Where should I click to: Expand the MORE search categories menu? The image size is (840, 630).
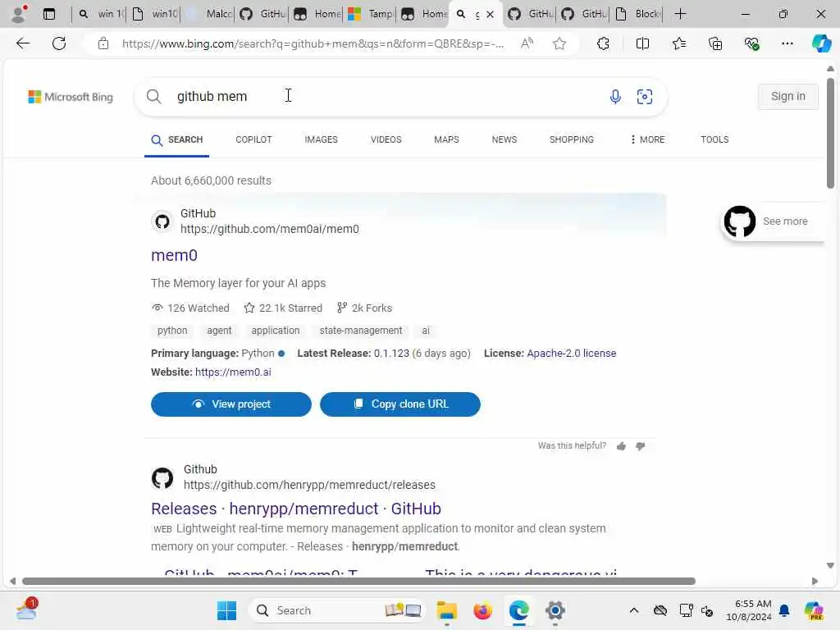point(648,139)
